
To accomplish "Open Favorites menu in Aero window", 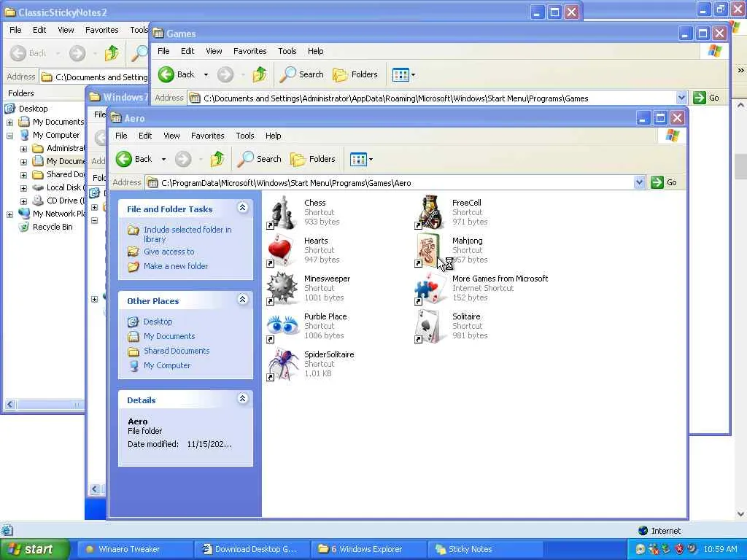I will [x=207, y=136].
